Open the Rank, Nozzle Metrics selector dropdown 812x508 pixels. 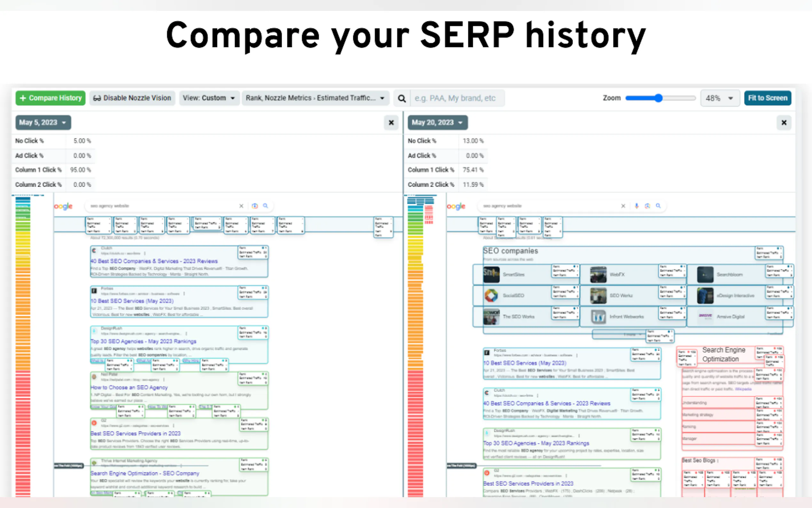coord(315,98)
